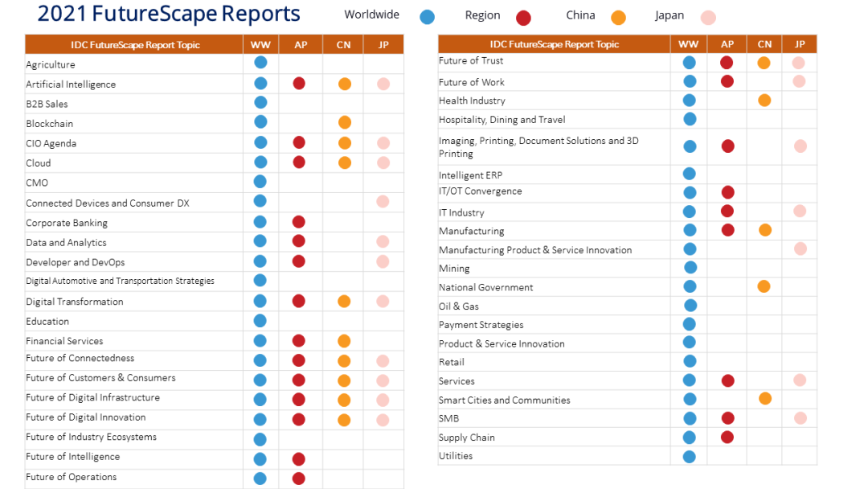
Task: Click the Future of Intelligence AP dot
Action: pyautogui.click(x=298, y=459)
